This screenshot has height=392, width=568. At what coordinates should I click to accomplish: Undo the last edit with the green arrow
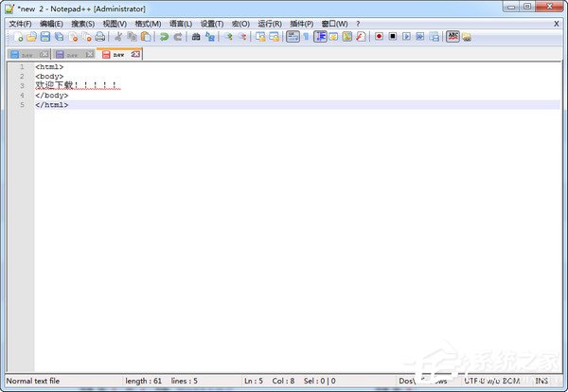coord(164,37)
